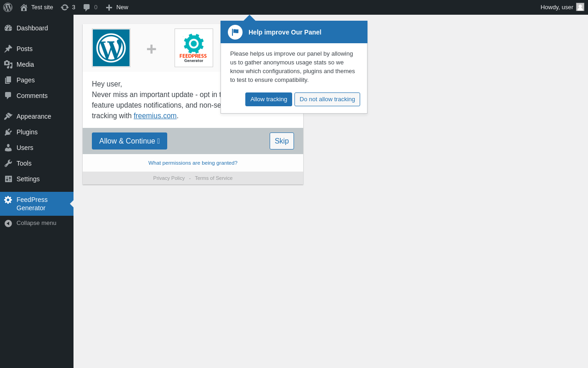
Task: Open the Plugins menu item
Action: coord(37,132)
